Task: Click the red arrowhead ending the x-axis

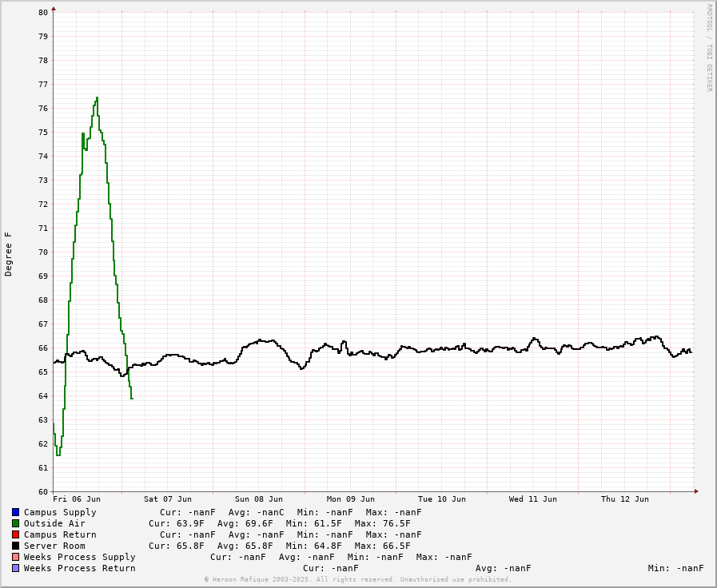Action: (695, 491)
